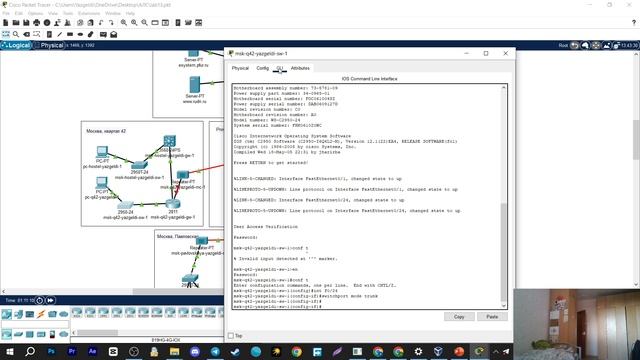Select the Repeater-PT msk-q42-yazgeldi-mc-1
The image size is (640, 360).
coord(182,175)
